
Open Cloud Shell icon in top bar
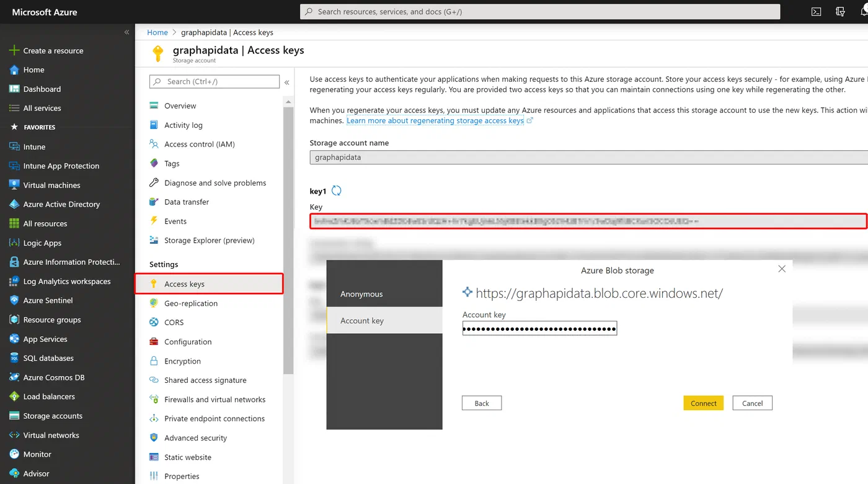coord(817,11)
